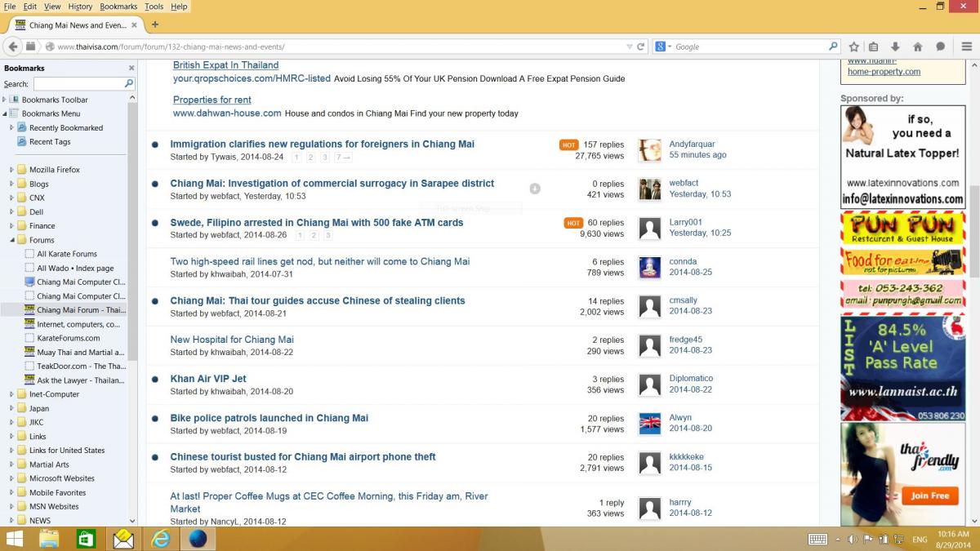Show hidden tray icons arrow
980x551 pixels.
[x=837, y=540]
